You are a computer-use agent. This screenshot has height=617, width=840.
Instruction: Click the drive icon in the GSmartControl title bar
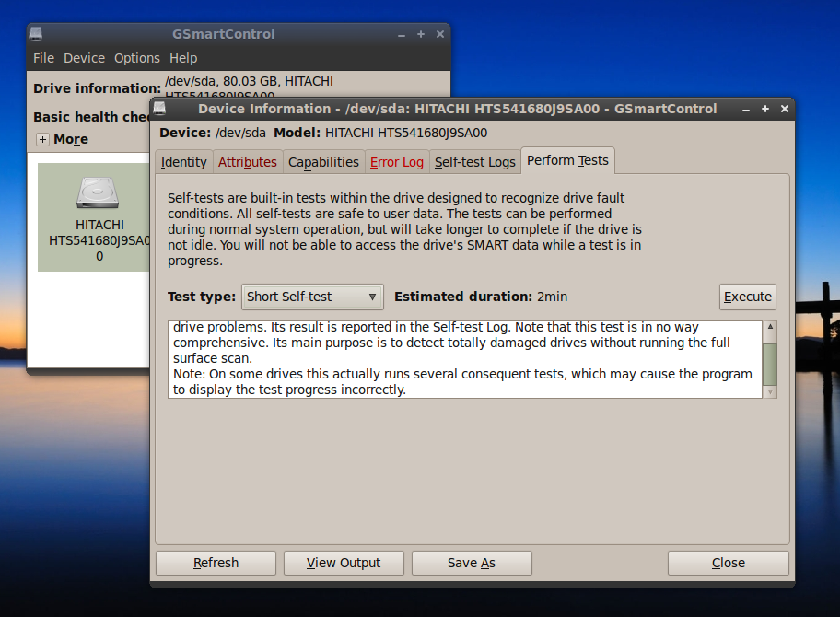36,34
